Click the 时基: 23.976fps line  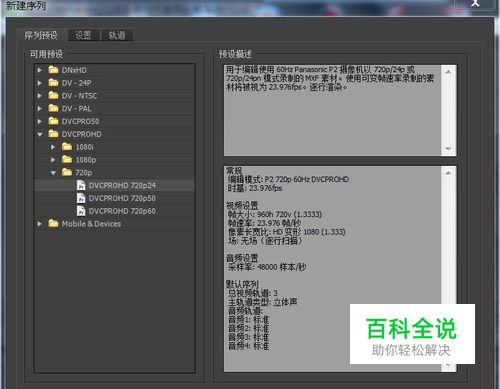tap(255, 188)
